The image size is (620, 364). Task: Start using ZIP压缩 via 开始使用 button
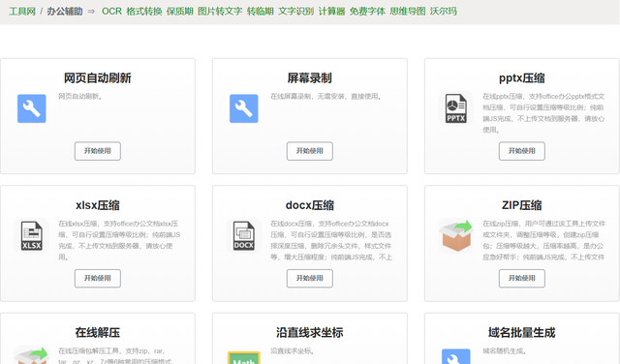522,278
